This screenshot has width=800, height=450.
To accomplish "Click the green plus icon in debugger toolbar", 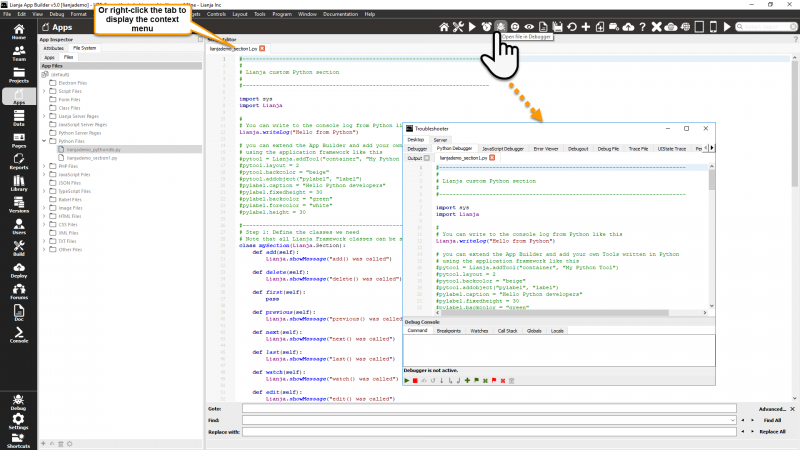I will [467, 381].
